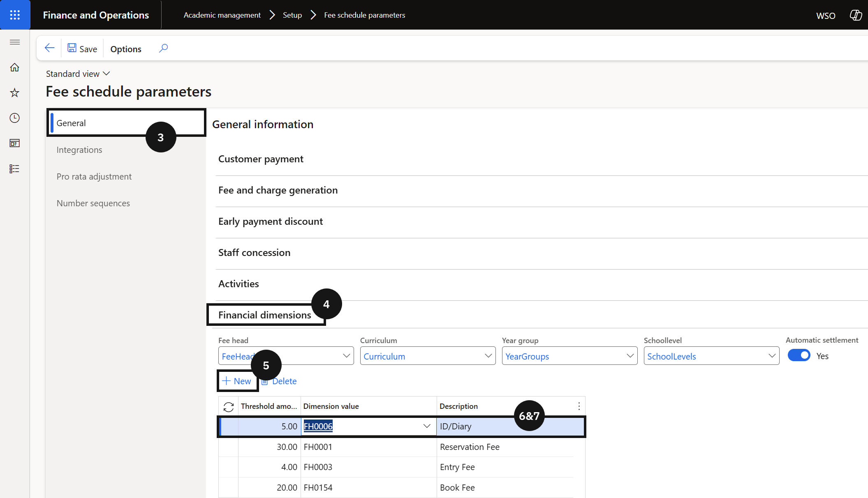Click the 4.00 threshold cell
868x498 pixels.
click(x=269, y=467)
